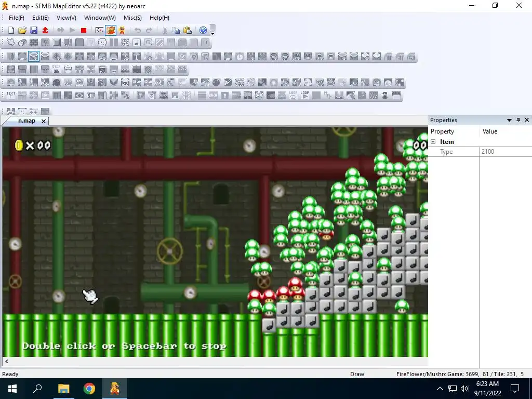Click the Ready status bar text
532x399 pixels.
(x=10, y=374)
